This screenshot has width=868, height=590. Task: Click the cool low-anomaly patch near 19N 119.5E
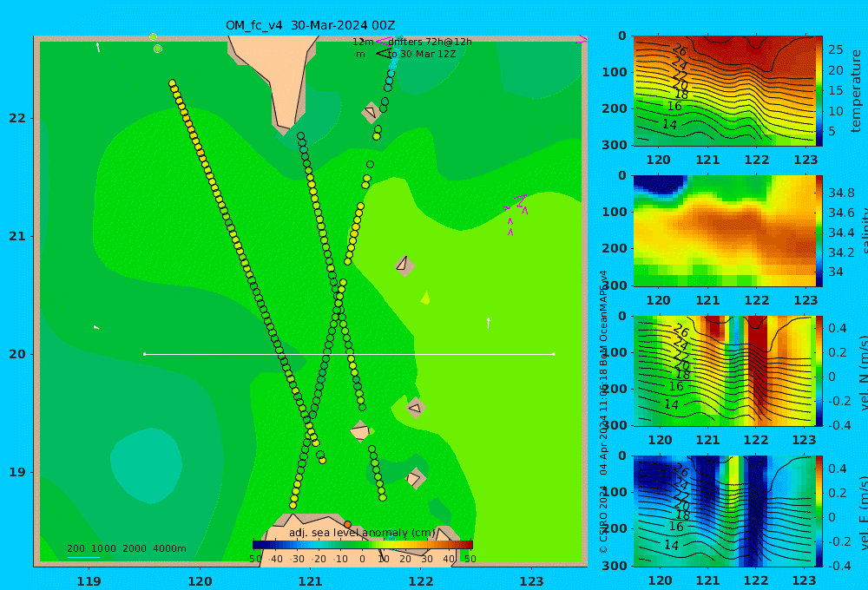147,465
